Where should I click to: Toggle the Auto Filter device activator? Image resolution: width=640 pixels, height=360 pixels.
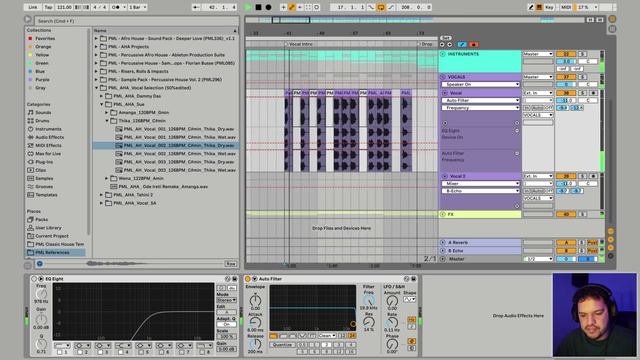247,279
